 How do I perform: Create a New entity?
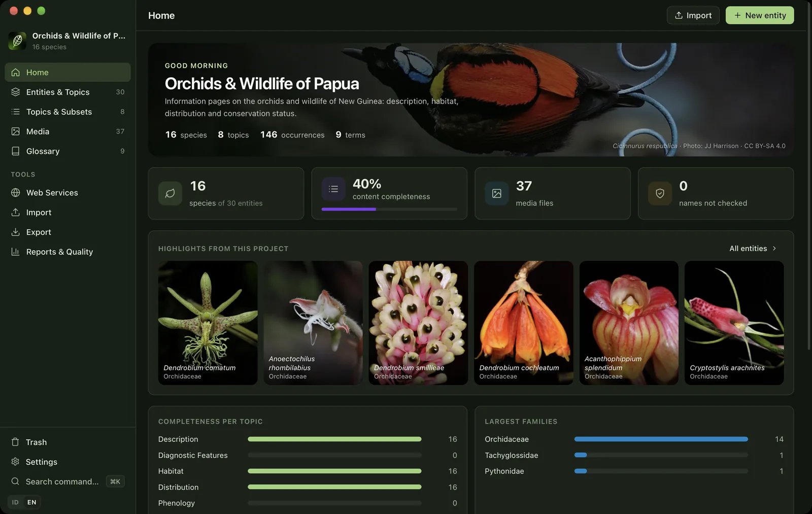pos(760,15)
